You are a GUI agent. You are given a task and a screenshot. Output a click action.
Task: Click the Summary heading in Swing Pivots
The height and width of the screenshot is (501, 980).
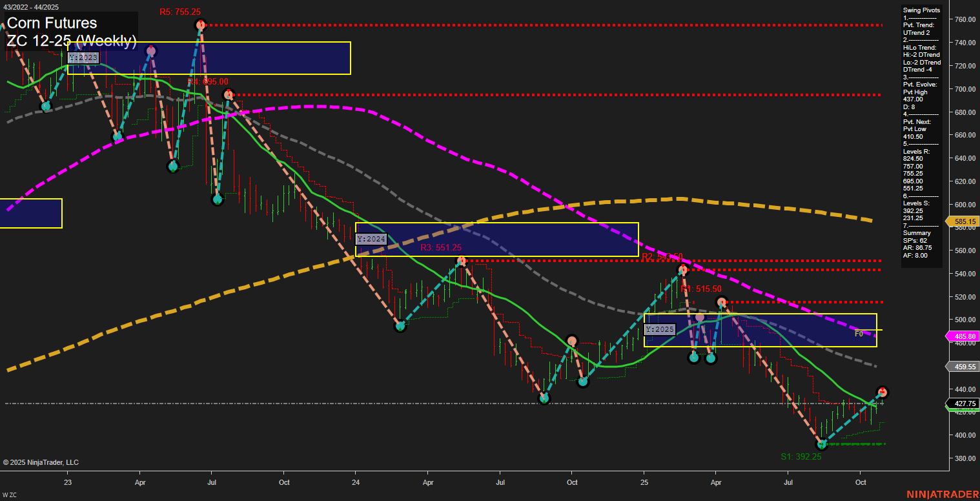917,233
